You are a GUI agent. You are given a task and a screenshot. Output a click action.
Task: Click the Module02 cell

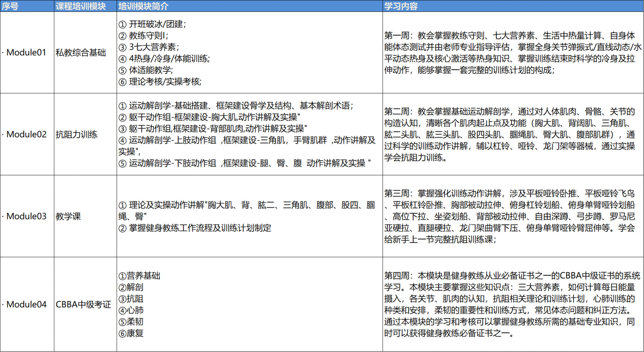click(27, 134)
